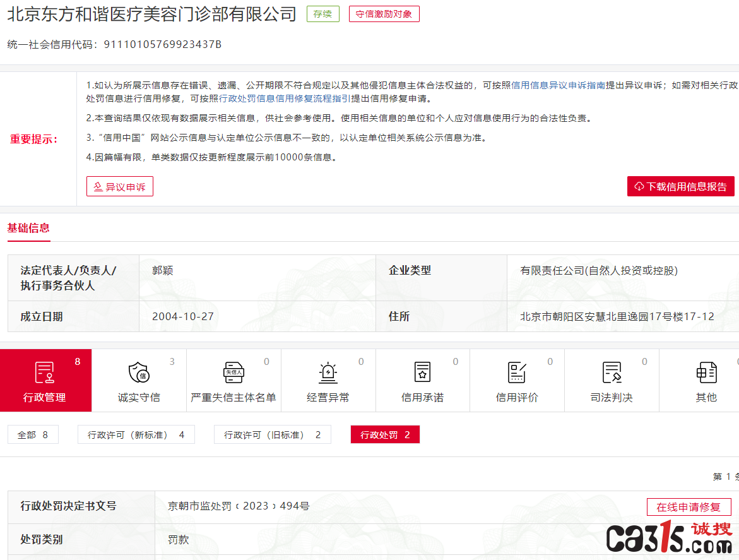The width and height of the screenshot is (739, 560).
Task: Click establishment date 2004-10-27
Action: tap(183, 316)
